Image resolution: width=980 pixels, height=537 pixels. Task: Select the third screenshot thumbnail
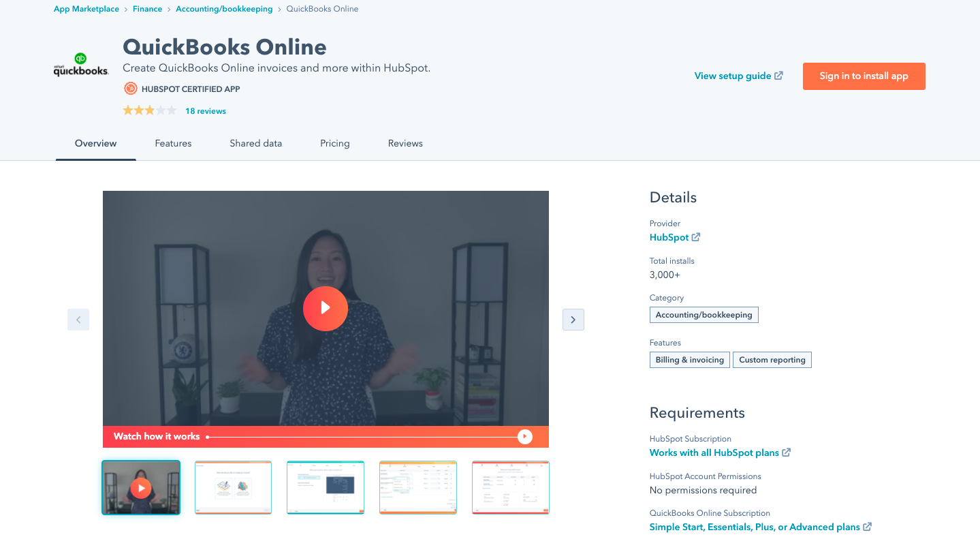326,487
